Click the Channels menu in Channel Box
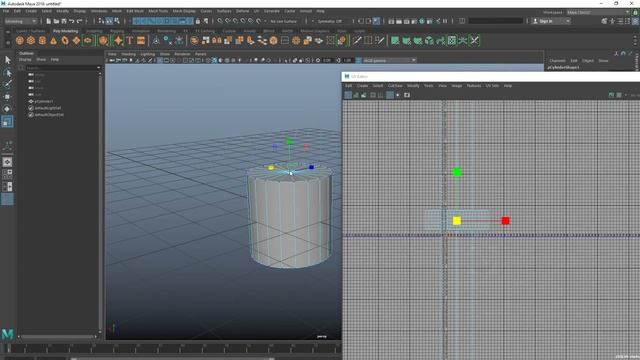The image size is (640, 360). click(x=557, y=60)
